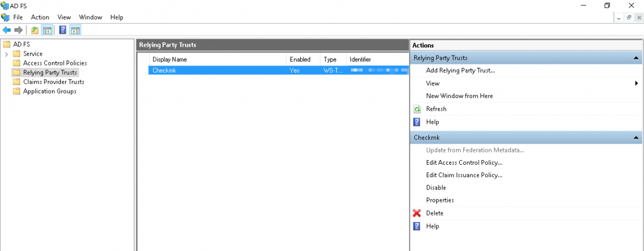Click the blue Help toolbar icon
Viewport: 644px width, 251px height.
coord(63,30)
